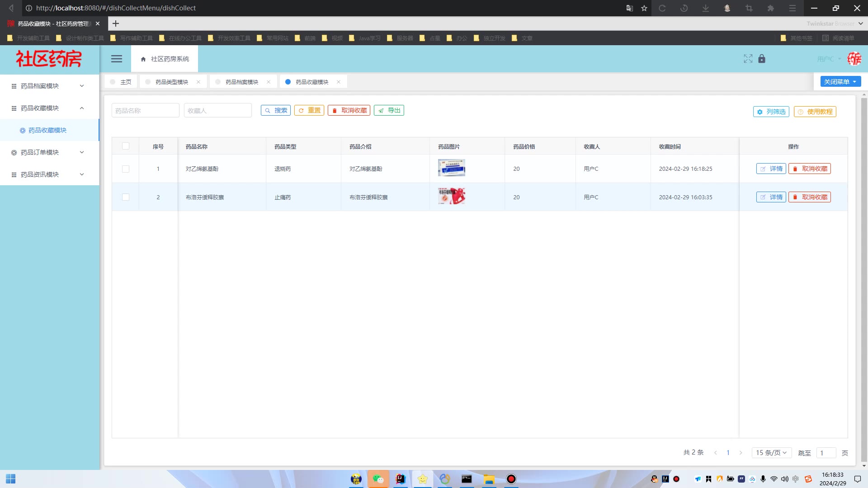Viewport: 868px width, 488px height.
Task: Click the 社区药房 red logo
Action: tap(49, 59)
